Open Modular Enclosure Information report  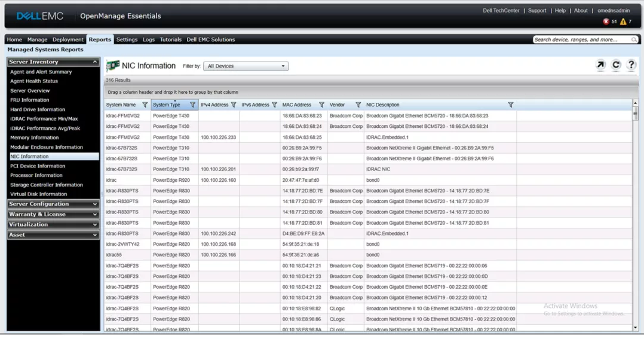click(x=47, y=147)
